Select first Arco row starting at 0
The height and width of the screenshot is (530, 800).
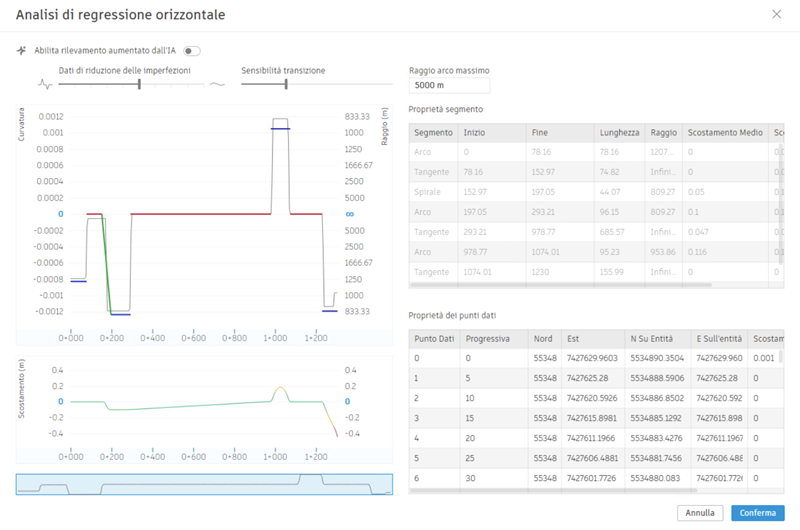596,152
